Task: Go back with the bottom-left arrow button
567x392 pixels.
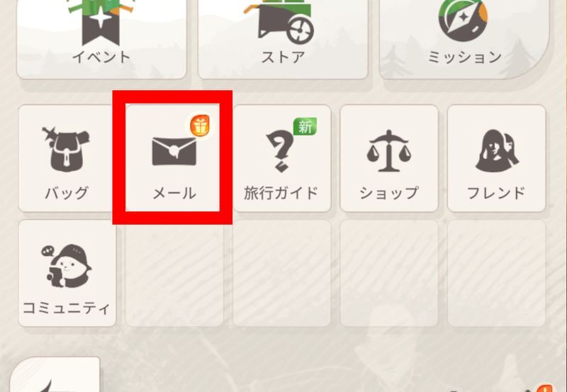Action: pos(55,375)
